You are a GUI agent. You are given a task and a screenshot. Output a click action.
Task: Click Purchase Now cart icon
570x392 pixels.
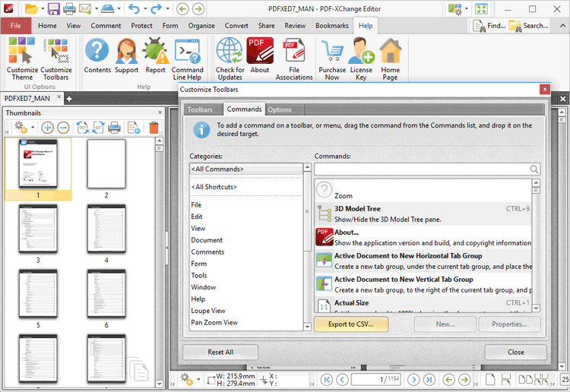[332, 58]
